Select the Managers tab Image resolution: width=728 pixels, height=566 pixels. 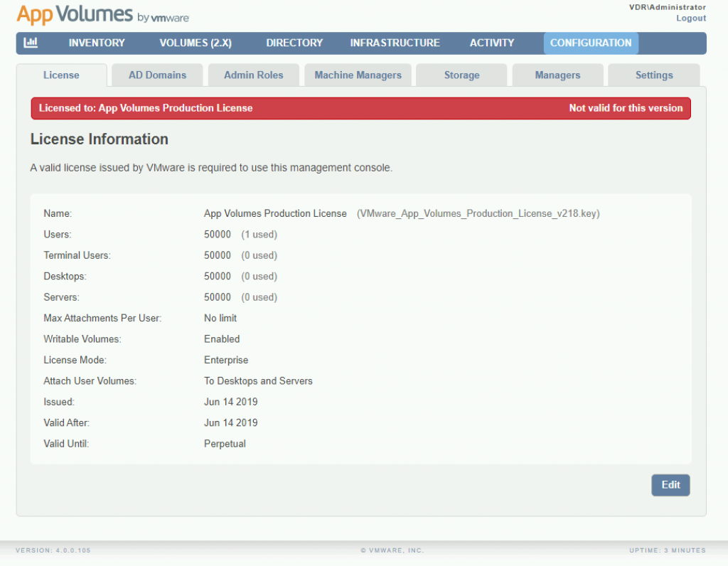557,75
